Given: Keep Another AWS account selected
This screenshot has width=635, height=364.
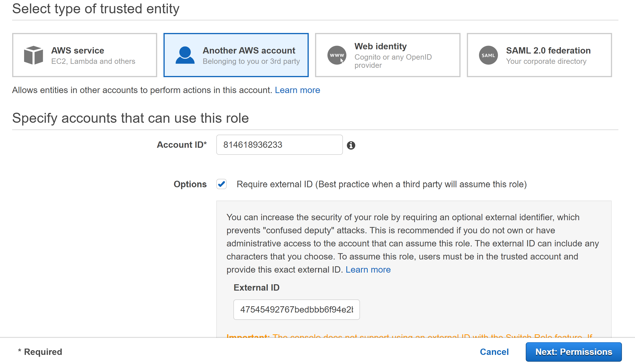Looking at the screenshot, I should point(236,55).
